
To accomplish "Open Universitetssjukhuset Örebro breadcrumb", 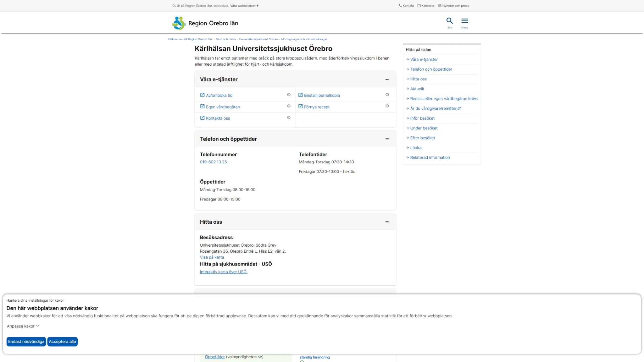I will (258, 39).
